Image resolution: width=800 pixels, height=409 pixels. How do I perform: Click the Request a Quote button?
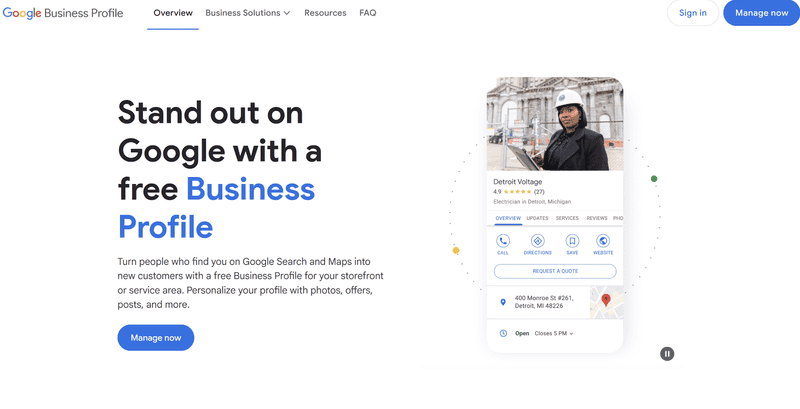[x=555, y=271]
